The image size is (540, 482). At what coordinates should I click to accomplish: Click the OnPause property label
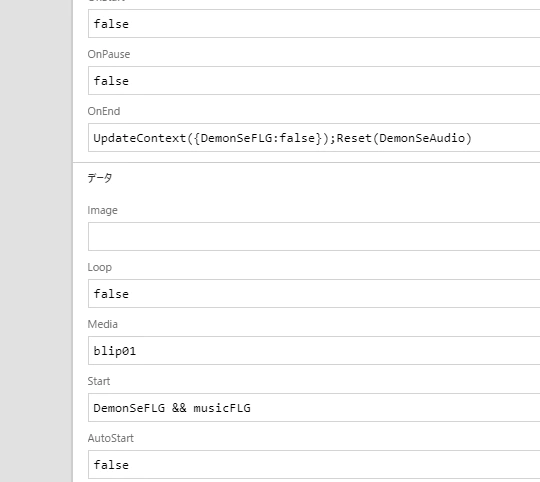[109, 54]
